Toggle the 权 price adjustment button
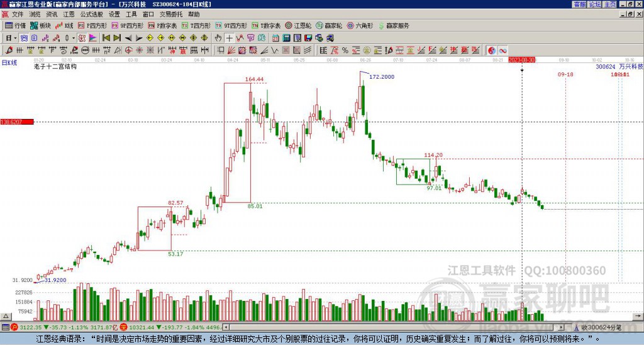 pyautogui.click(x=82, y=38)
